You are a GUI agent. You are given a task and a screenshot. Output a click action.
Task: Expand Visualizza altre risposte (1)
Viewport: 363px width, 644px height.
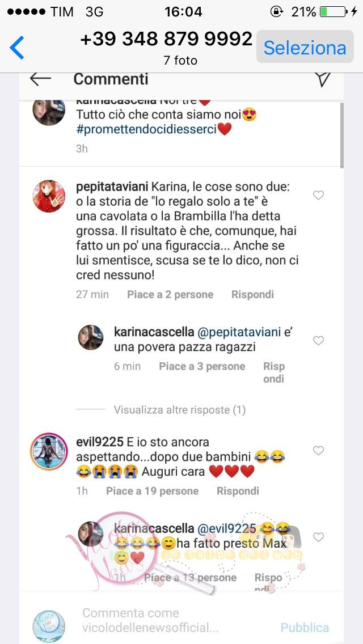point(180,409)
